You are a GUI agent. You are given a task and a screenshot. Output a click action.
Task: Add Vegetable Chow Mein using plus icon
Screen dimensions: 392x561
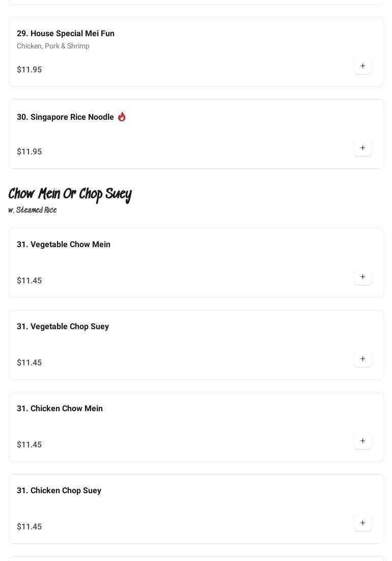[362, 277]
